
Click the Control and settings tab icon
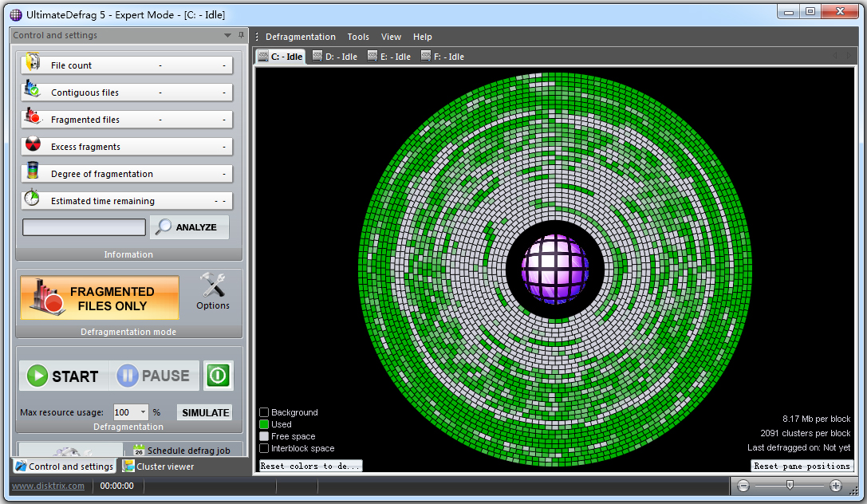tap(21, 466)
